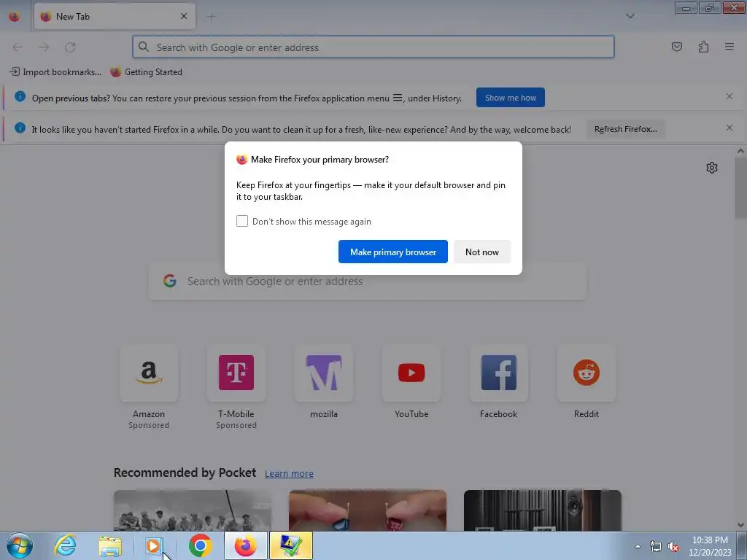Image resolution: width=747 pixels, height=560 pixels.
Task: Click the Refresh Firefox button
Action: [x=625, y=129]
